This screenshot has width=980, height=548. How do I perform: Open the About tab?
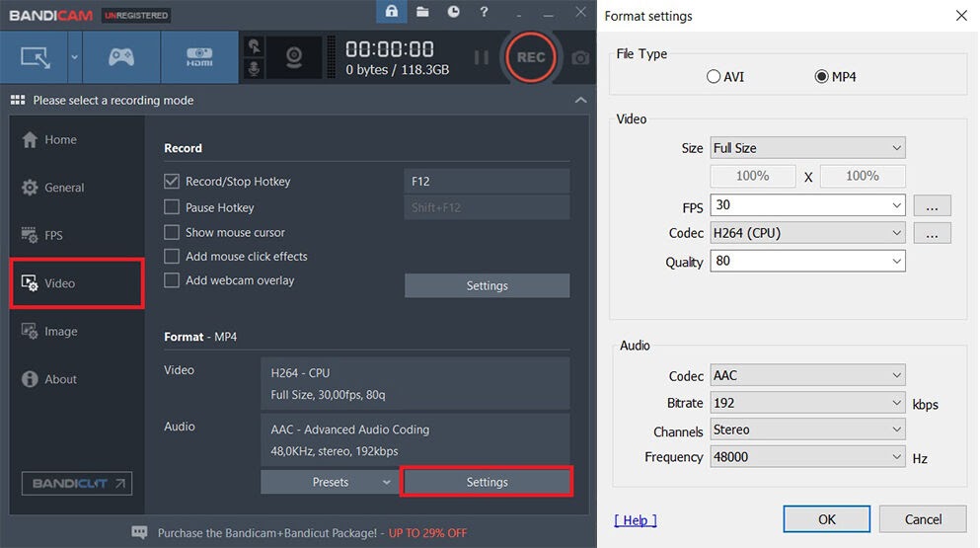pos(77,379)
